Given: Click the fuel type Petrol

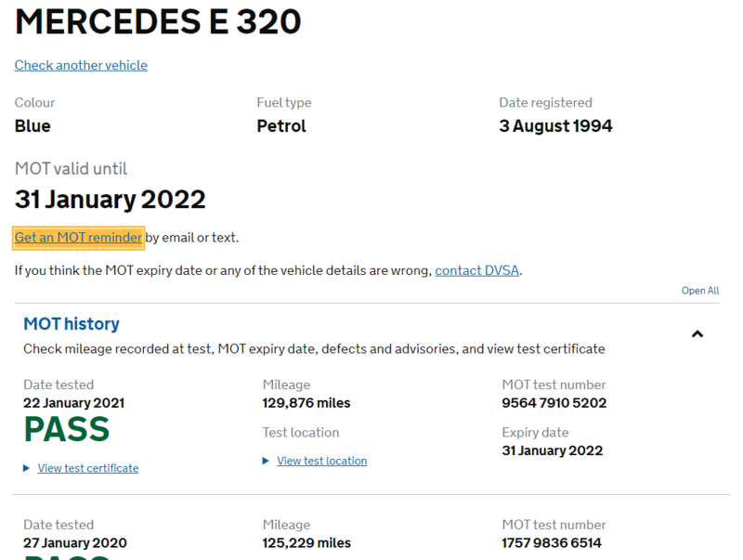Looking at the screenshot, I should [x=280, y=126].
